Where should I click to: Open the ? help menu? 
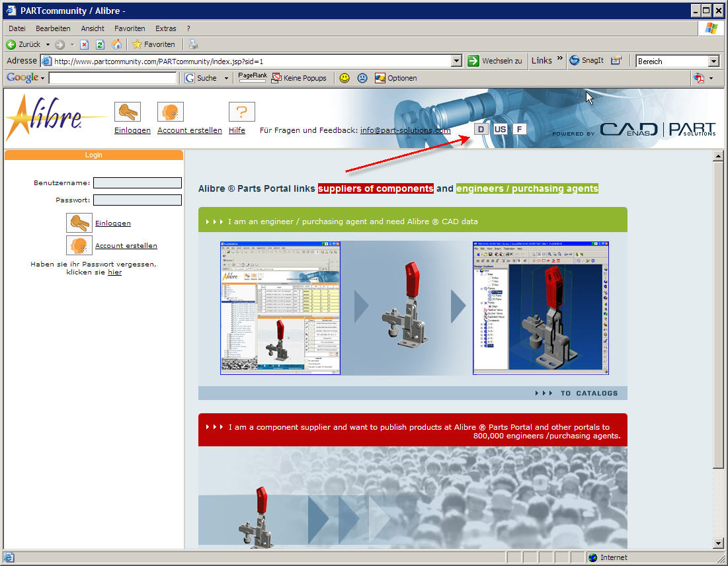[188, 28]
